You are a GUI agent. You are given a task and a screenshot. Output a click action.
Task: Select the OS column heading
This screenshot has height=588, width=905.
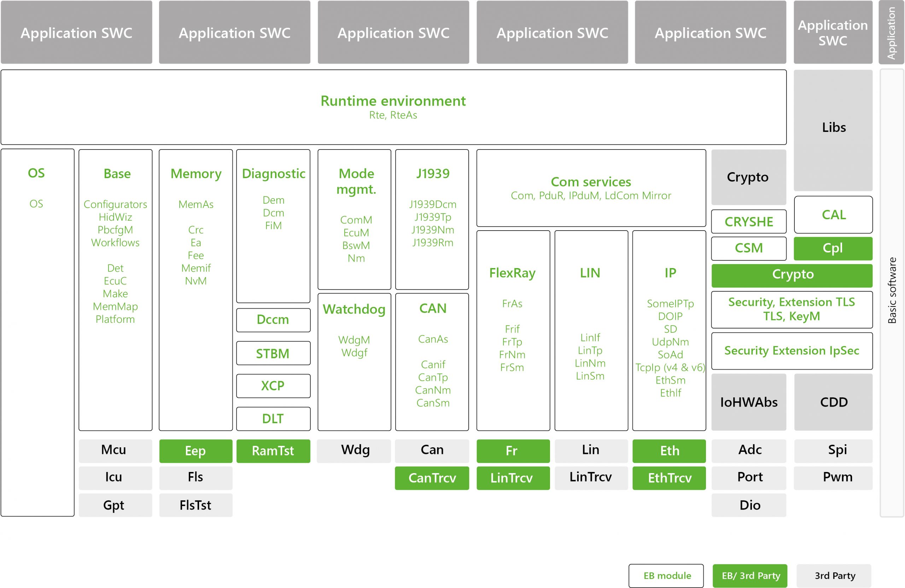[x=36, y=173]
